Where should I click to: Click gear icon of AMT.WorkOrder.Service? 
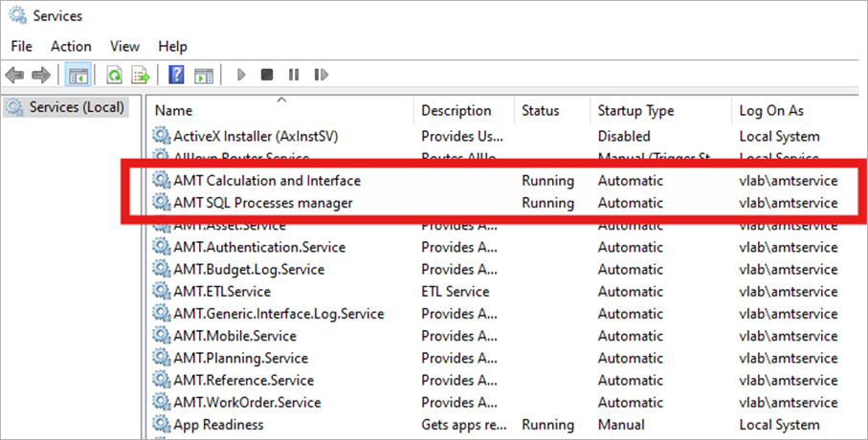click(161, 401)
